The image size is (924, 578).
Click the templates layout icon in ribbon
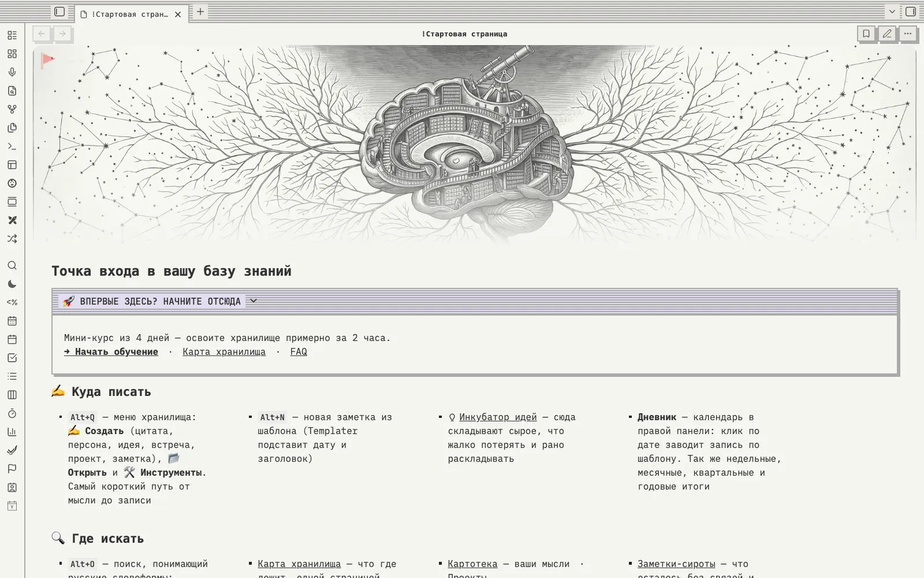pos(12,165)
